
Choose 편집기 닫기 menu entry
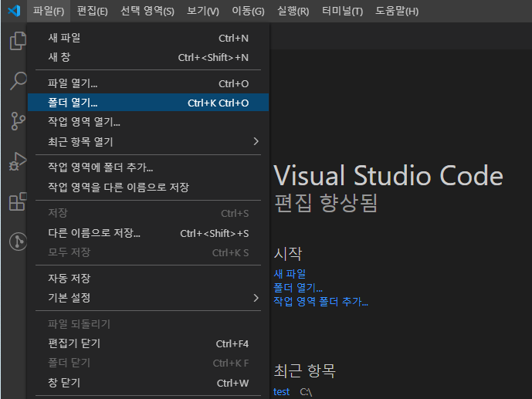(x=148, y=343)
